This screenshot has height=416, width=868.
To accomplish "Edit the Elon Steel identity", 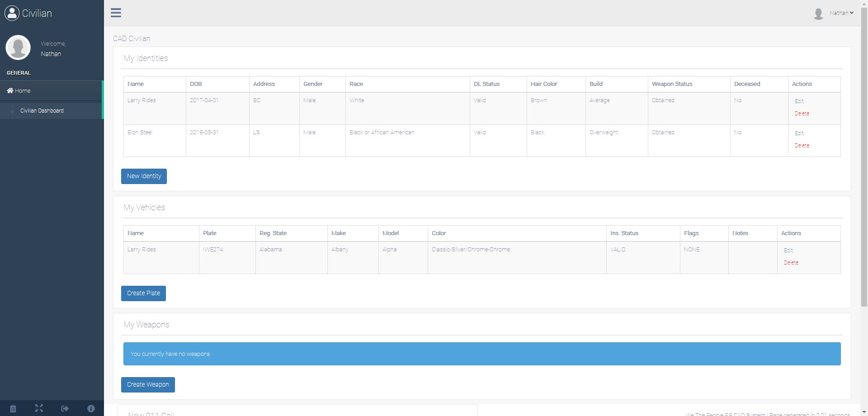I will pyautogui.click(x=799, y=133).
